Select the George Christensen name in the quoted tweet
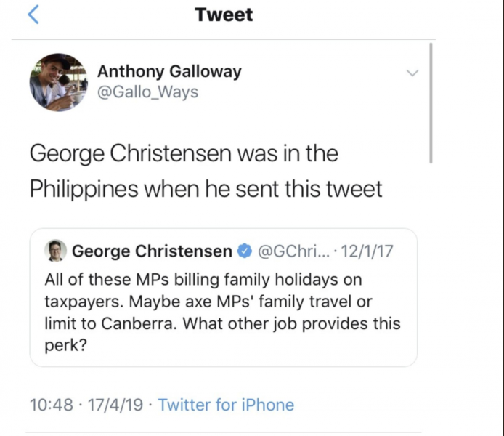 (153, 251)
